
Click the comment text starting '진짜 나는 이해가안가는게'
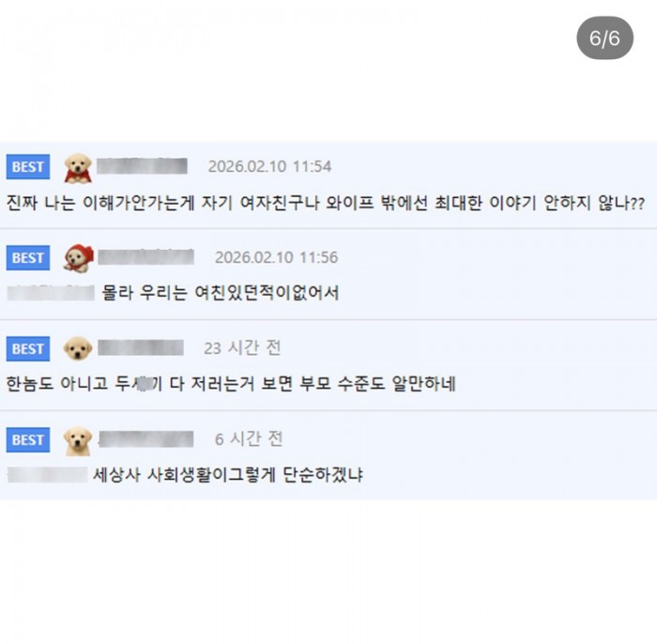point(325,203)
